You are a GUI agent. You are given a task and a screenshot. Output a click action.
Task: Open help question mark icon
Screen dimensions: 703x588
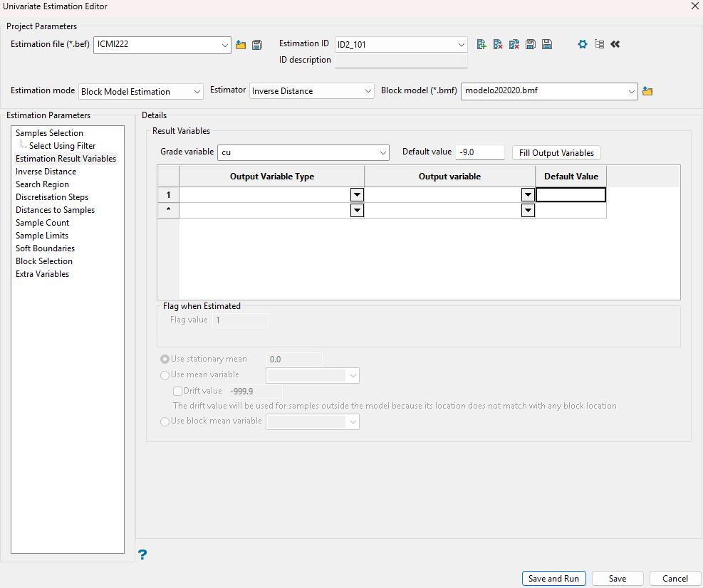point(142,555)
